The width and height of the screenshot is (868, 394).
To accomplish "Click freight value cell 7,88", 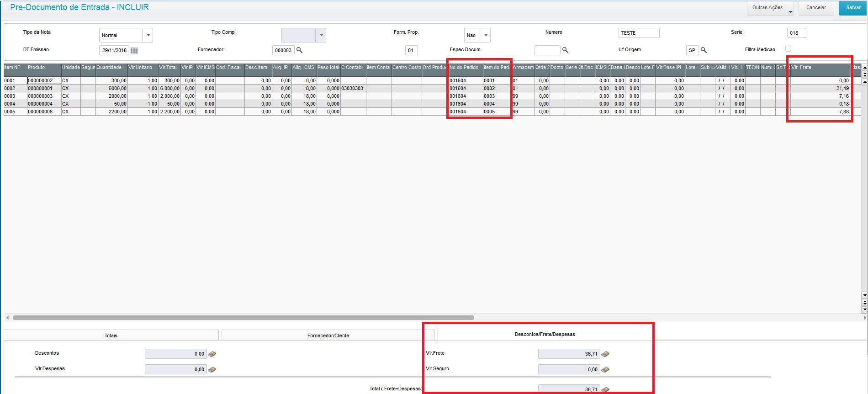I will 820,112.
